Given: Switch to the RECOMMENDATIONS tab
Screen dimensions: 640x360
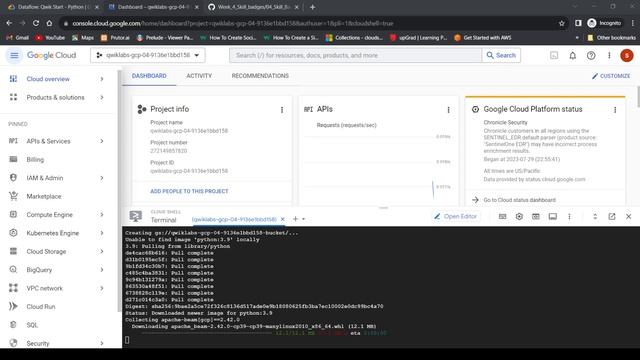Looking at the screenshot, I should click(260, 76).
